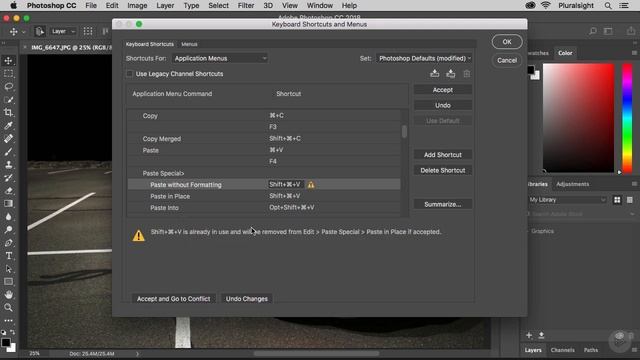Switch to the Keyboard Shortcuts tab
640x360 pixels.
pyautogui.click(x=150, y=44)
